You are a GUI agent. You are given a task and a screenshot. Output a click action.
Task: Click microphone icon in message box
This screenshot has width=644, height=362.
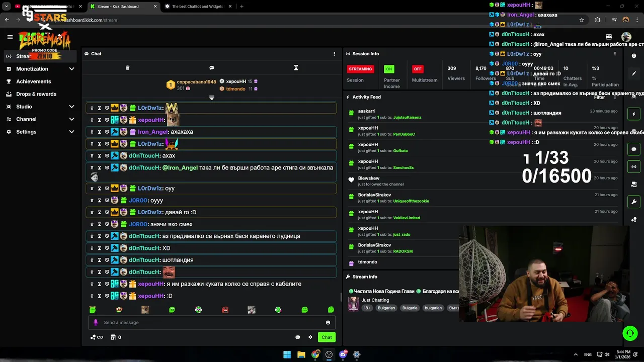pos(96,322)
